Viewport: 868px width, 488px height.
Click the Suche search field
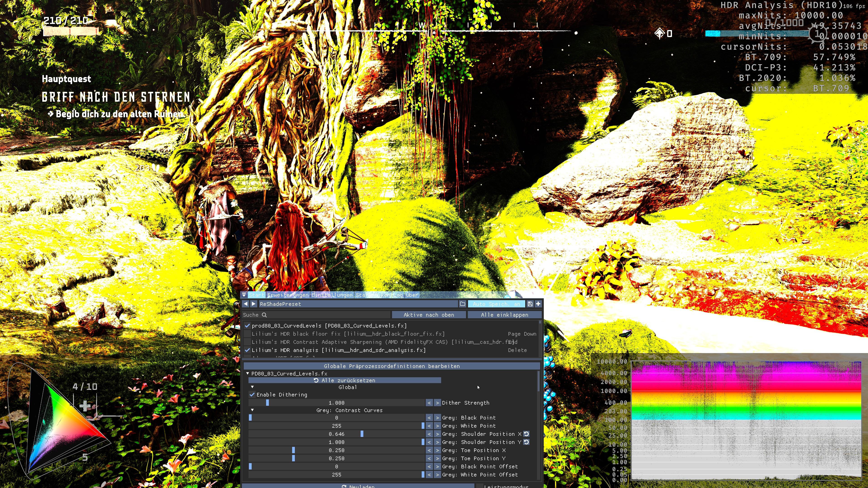click(316, 315)
